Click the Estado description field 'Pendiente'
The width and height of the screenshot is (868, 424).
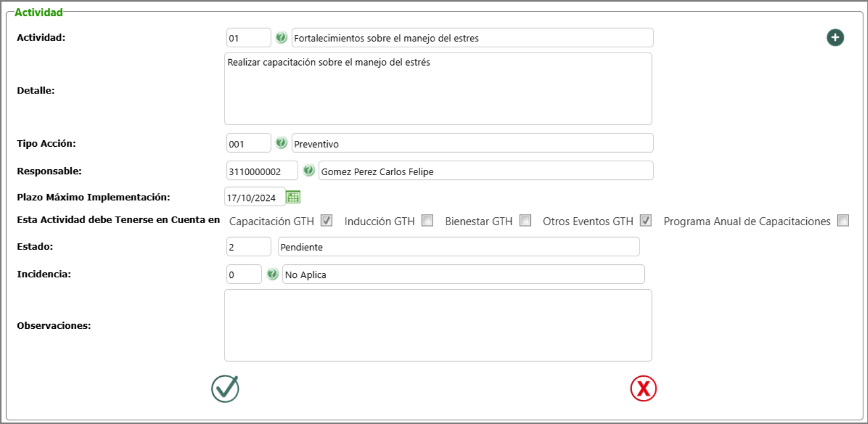click(x=458, y=247)
